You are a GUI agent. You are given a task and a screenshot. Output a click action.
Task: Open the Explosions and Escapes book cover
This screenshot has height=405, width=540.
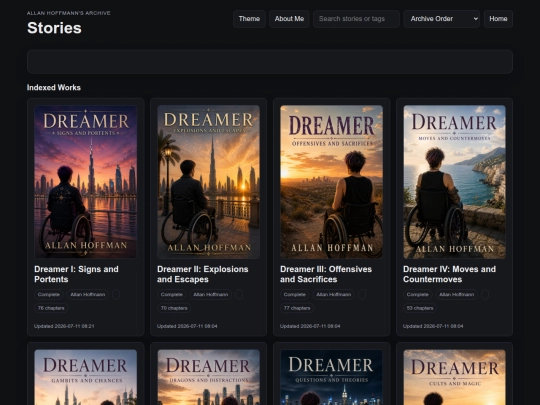(x=208, y=181)
